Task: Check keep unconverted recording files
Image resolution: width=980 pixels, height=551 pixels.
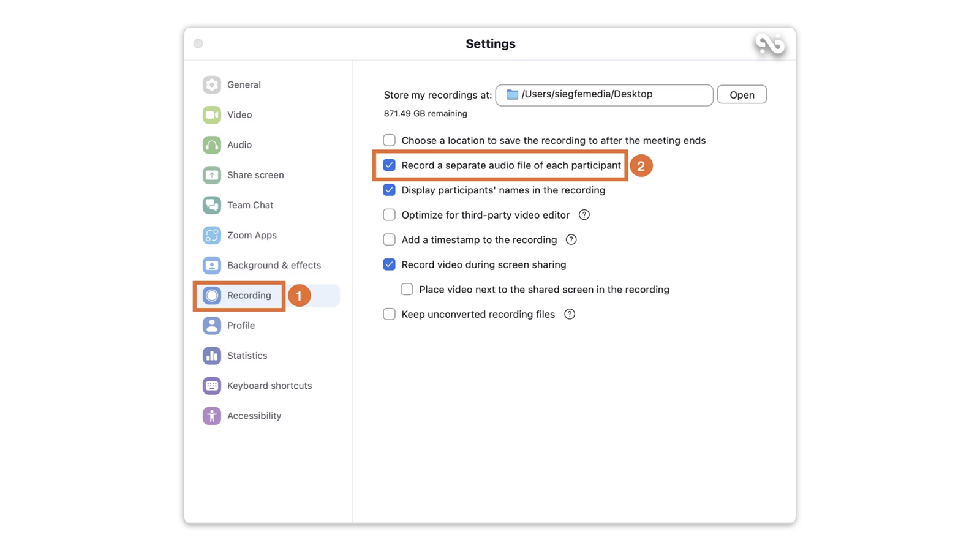Action: 390,314
